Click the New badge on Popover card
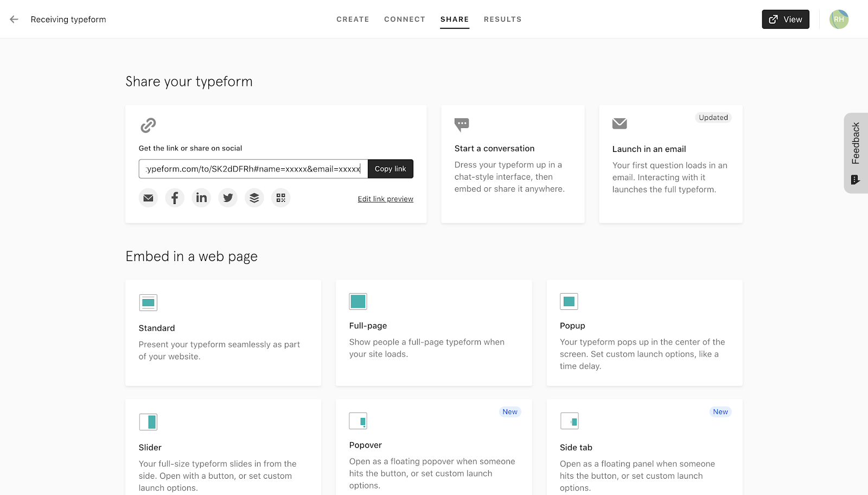 (510, 412)
